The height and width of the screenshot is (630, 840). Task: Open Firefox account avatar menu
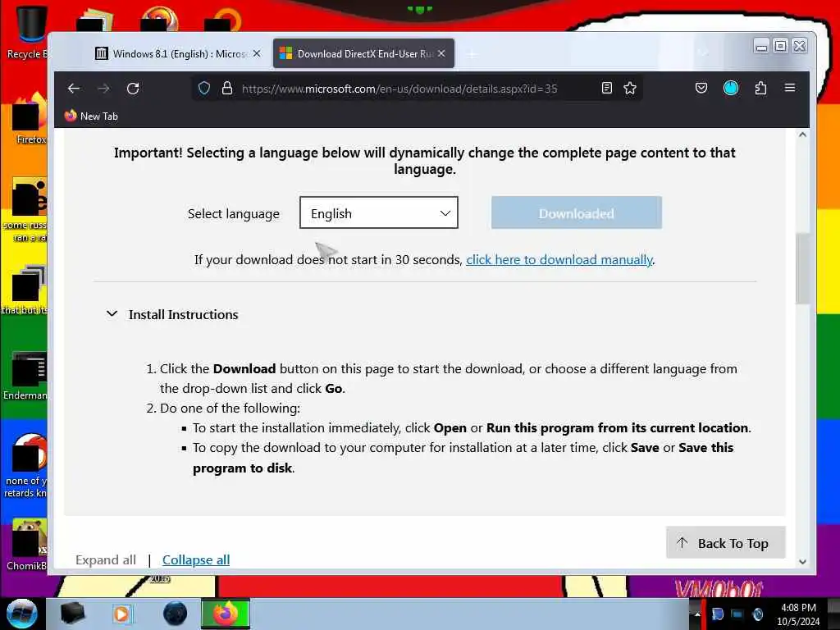(731, 88)
